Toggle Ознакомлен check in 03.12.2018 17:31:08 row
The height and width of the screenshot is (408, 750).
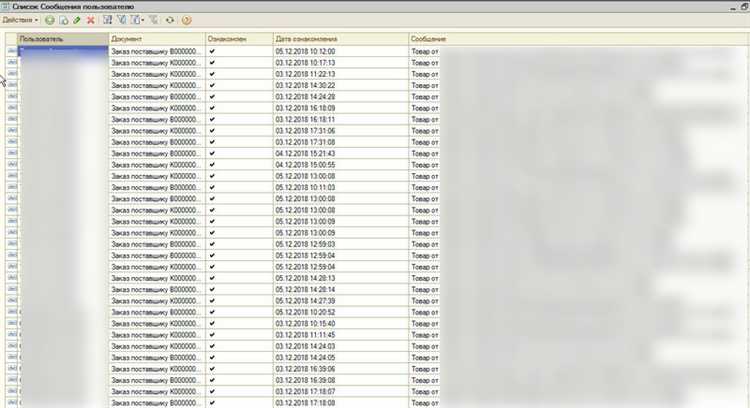[212, 142]
